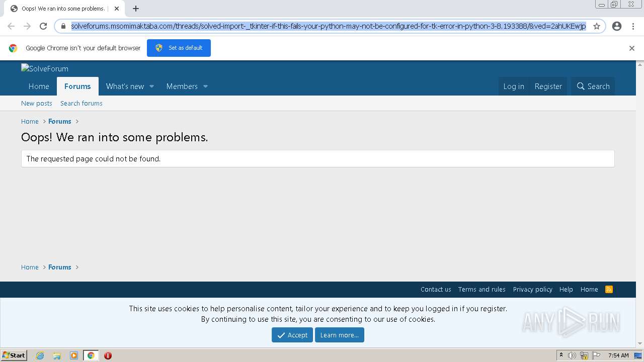Click the browser forward arrow
The width and height of the screenshot is (644, 362).
[27, 26]
